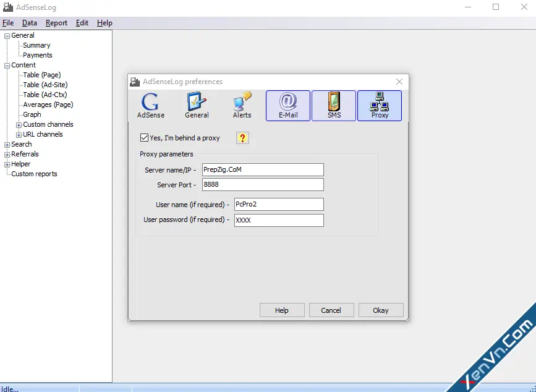Open the Report menu
Image resolution: width=536 pixels, height=392 pixels.
[x=56, y=23]
